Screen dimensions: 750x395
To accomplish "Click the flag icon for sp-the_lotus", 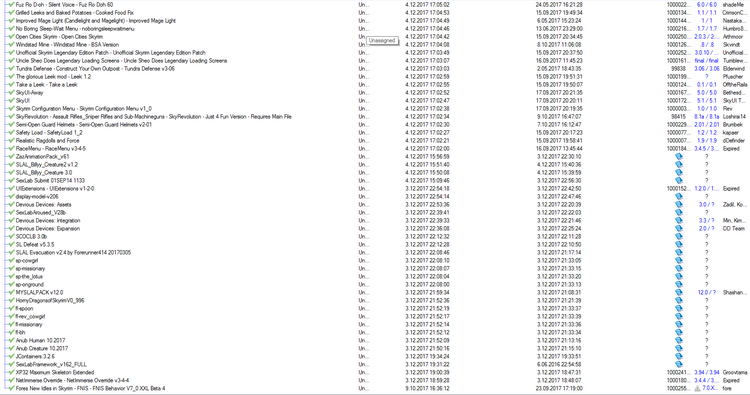I will (679, 276).
